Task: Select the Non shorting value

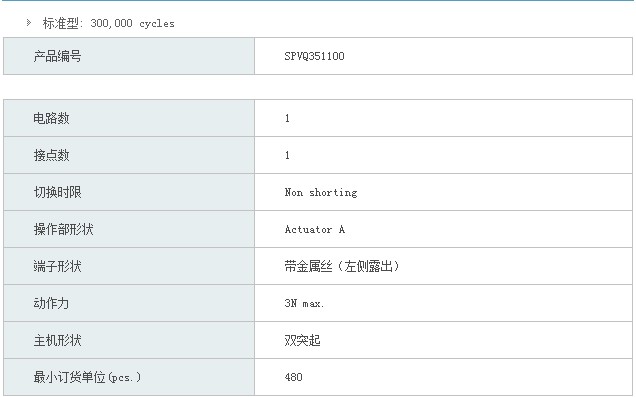Action: pyautogui.click(x=321, y=193)
